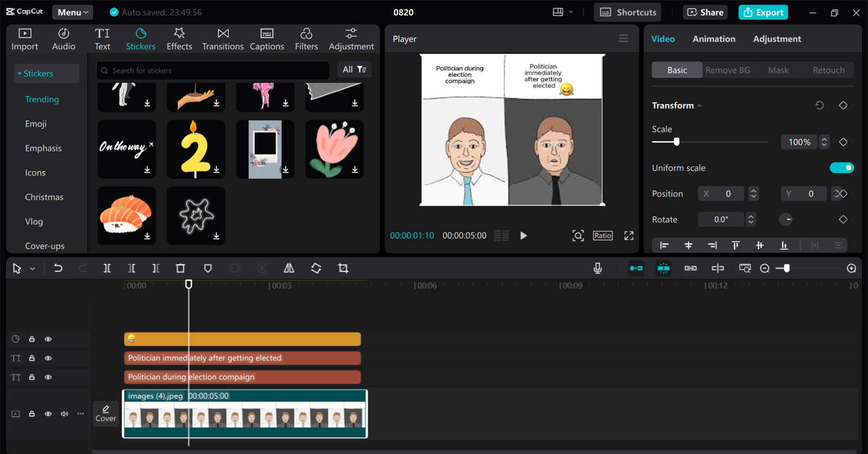
Task: Open the Effects tab
Action: (x=179, y=39)
